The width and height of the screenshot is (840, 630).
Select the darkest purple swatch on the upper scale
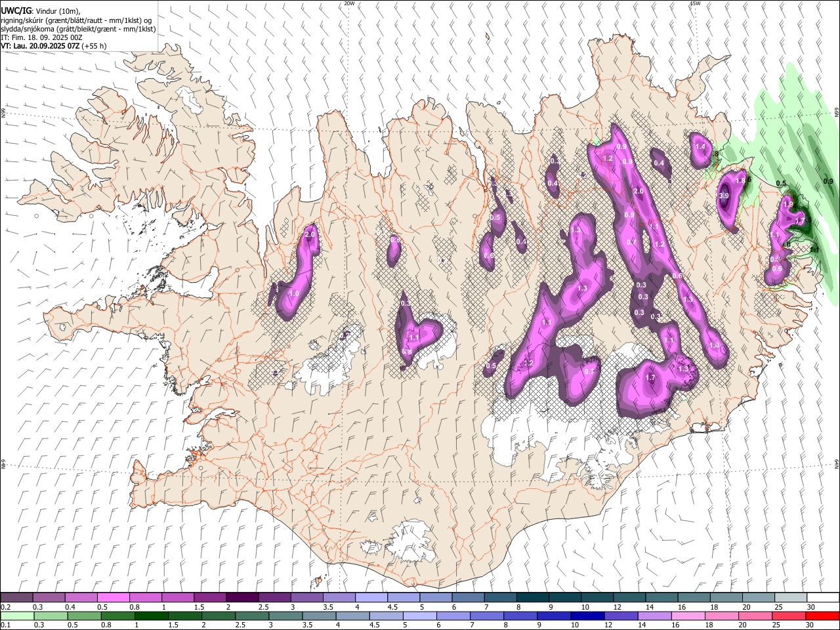coord(241,597)
